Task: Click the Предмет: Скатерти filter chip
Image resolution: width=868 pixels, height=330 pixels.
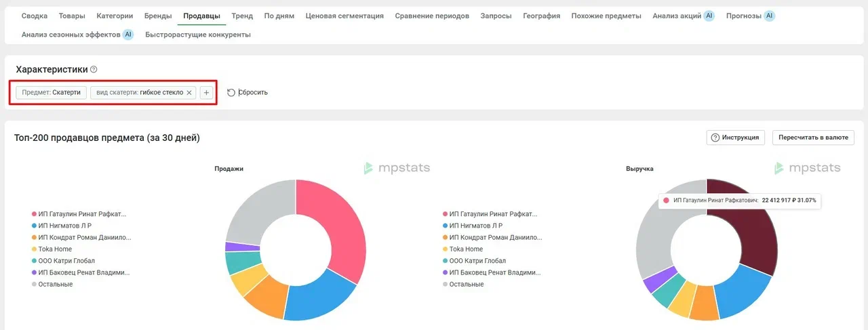Action: (x=51, y=92)
